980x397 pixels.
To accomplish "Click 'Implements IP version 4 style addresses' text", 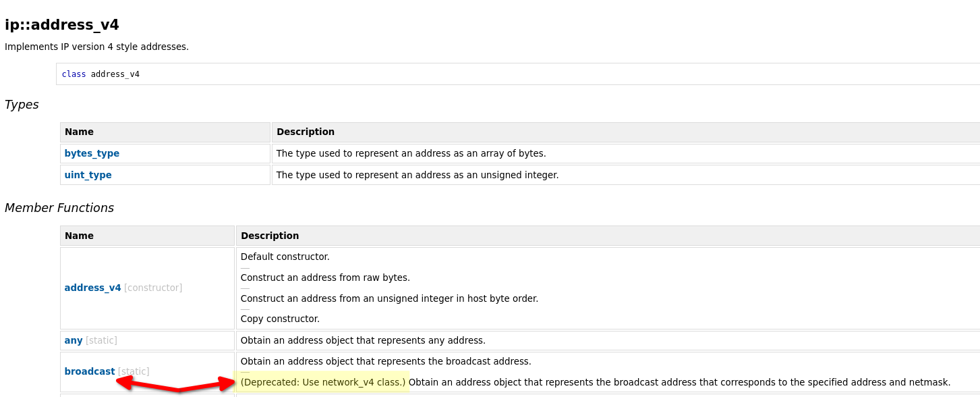I will coord(96,47).
